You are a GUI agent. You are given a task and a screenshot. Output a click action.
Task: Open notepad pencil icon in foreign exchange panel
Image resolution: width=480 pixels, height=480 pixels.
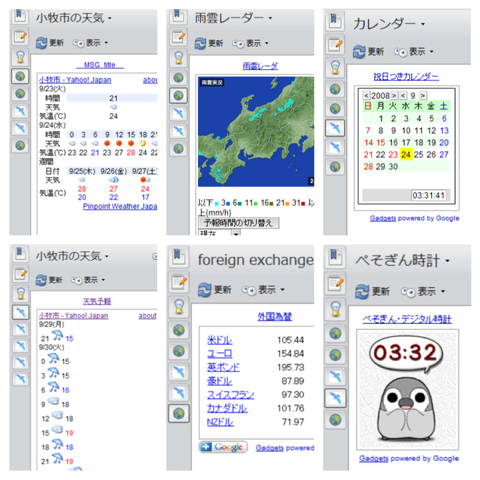tap(179, 282)
